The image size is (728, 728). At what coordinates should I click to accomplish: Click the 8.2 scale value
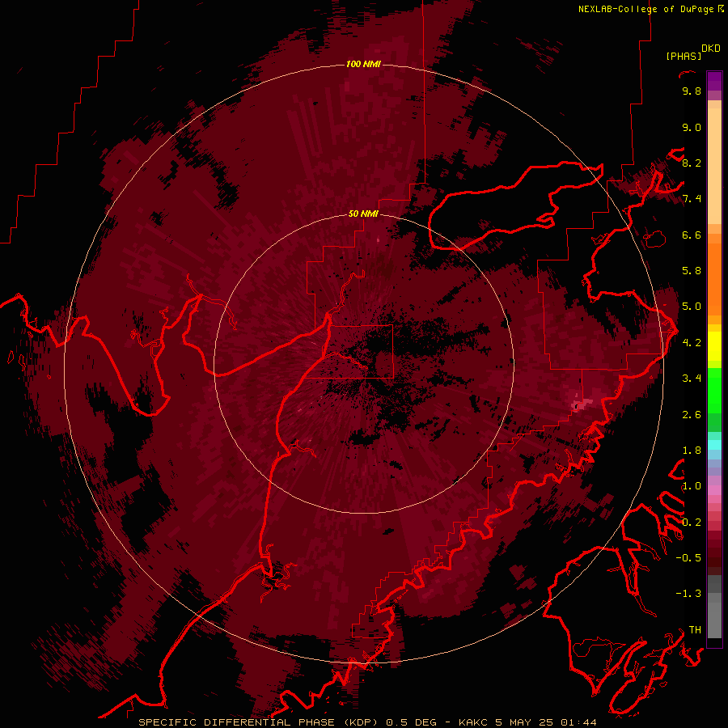coord(692,163)
